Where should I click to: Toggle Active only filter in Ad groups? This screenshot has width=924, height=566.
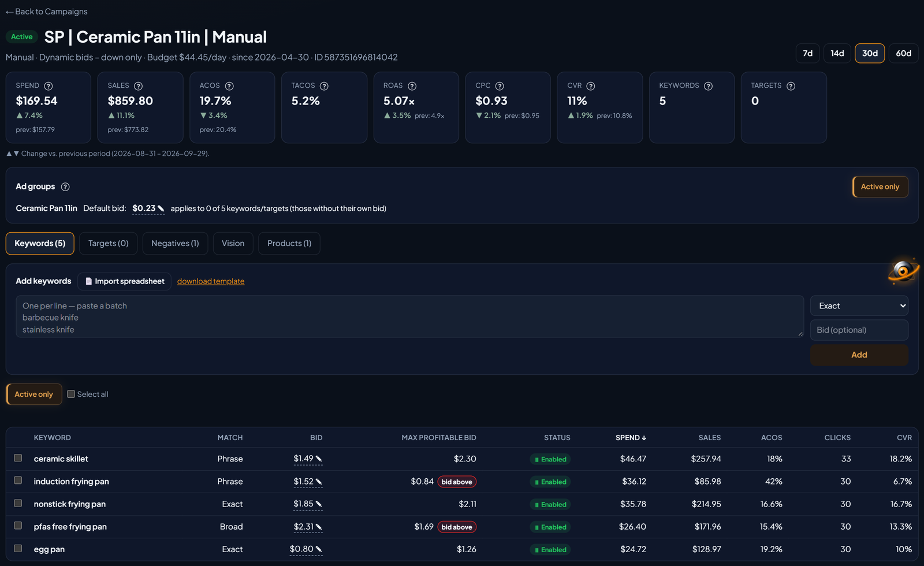point(880,187)
